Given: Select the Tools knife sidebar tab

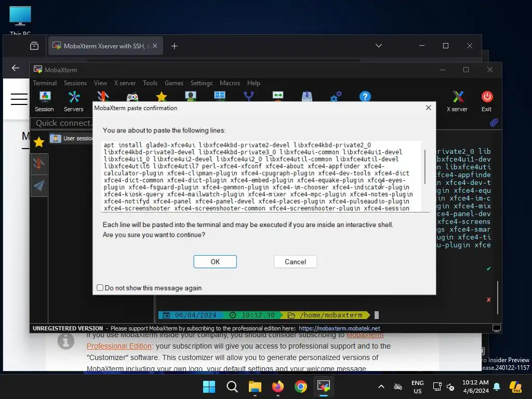Looking at the screenshot, I should click(39, 164).
